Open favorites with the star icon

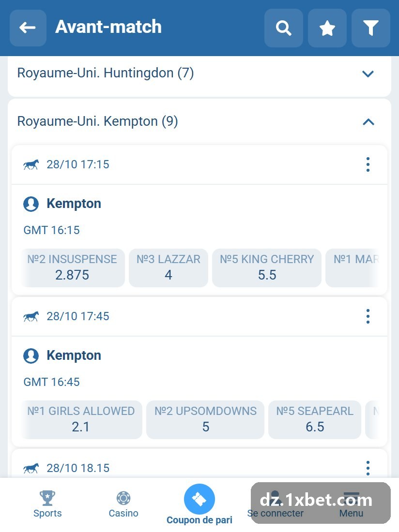pyautogui.click(x=327, y=28)
